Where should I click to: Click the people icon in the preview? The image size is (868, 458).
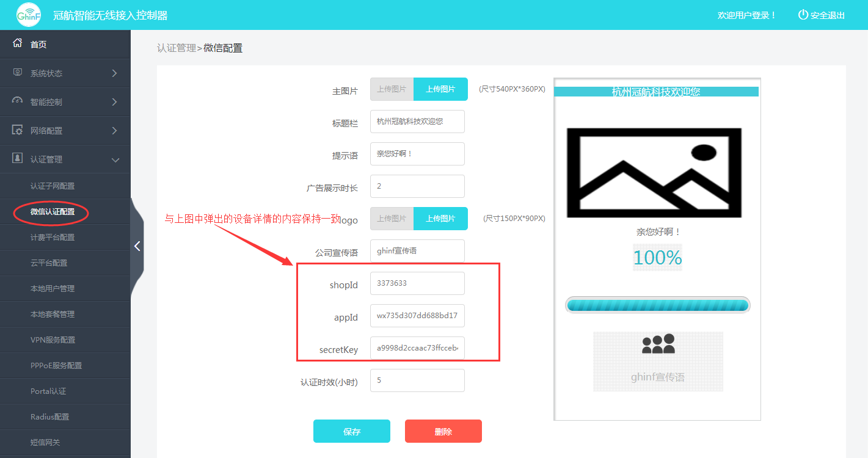pos(658,344)
